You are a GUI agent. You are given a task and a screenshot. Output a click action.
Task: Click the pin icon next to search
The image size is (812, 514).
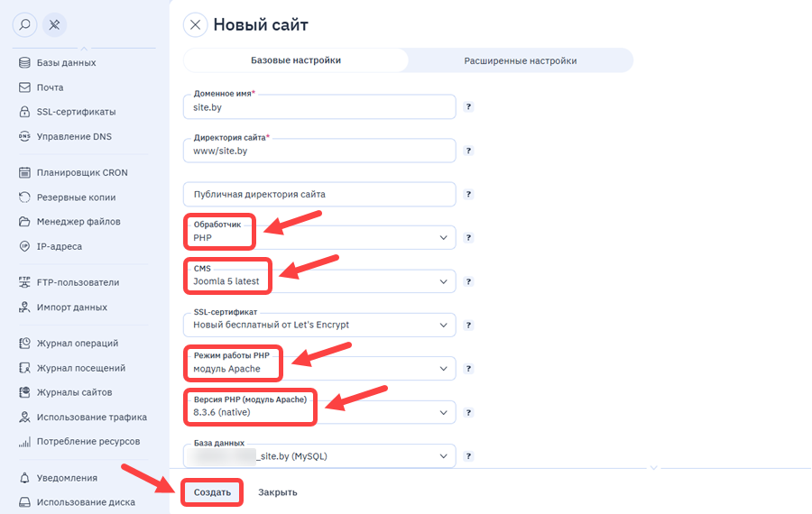pyautogui.click(x=54, y=25)
